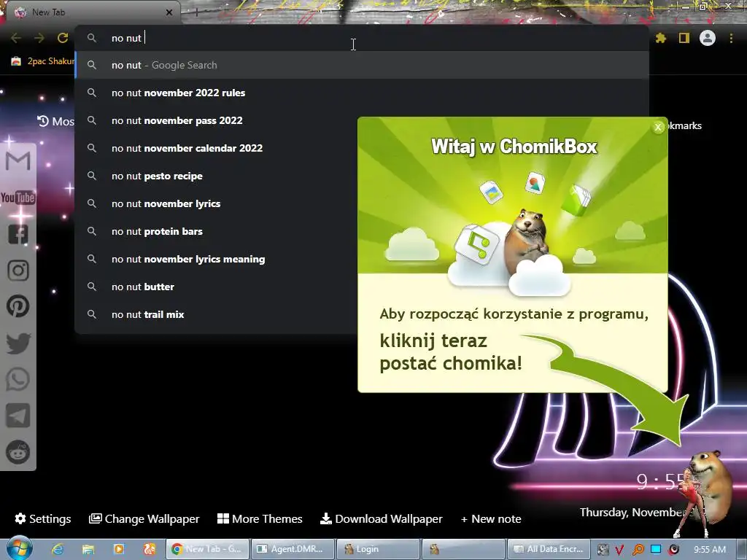Image resolution: width=747 pixels, height=560 pixels.
Task: Choose suggestion 'no nut november lyrics'
Action: 217,203
